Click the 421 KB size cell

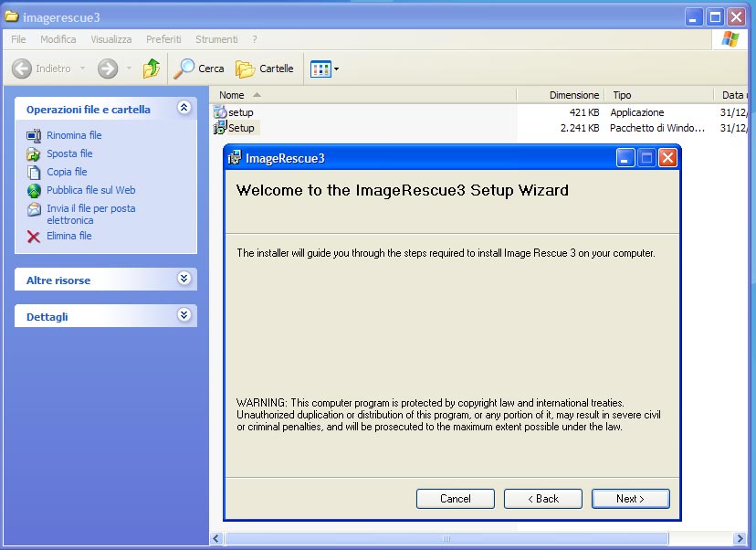coord(583,112)
